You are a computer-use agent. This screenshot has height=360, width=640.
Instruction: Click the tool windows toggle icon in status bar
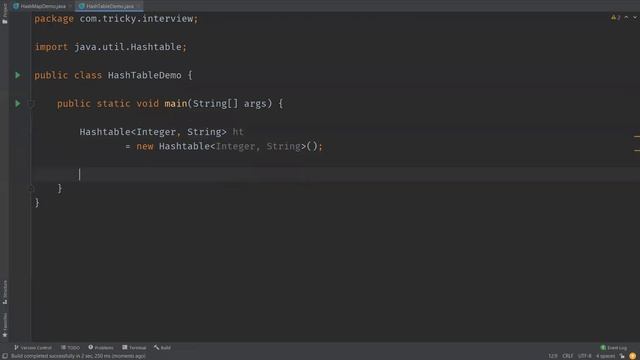point(5,356)
